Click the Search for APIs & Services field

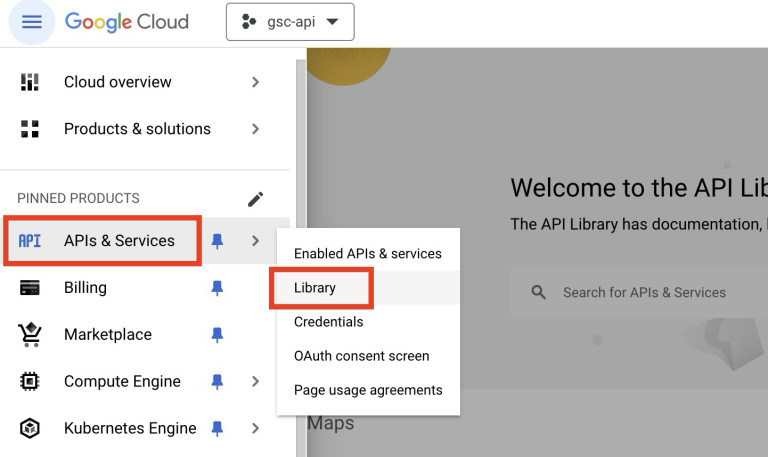point(639,292)
